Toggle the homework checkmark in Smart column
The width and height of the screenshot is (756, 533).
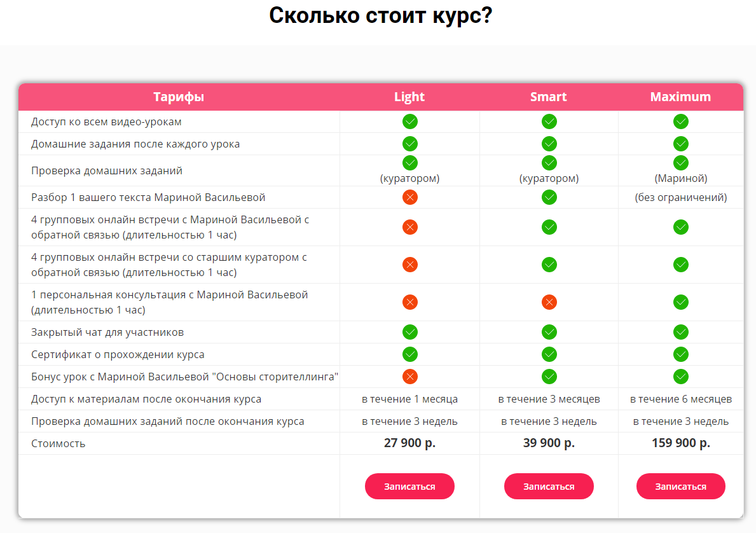549,143
